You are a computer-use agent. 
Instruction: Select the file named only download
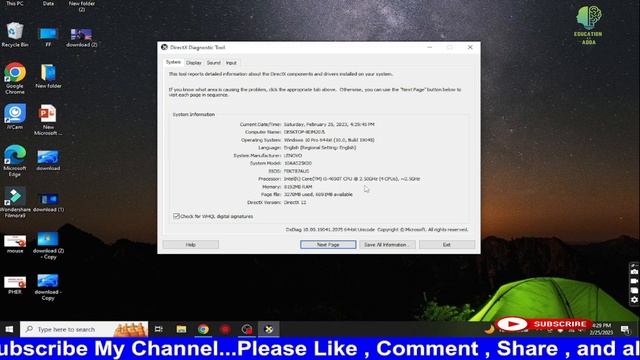tap(48, 161)
